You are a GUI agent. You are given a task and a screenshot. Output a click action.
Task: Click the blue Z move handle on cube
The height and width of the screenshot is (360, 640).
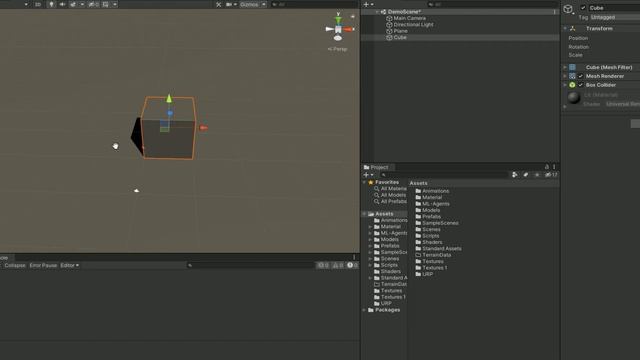[x=170, y=113]
